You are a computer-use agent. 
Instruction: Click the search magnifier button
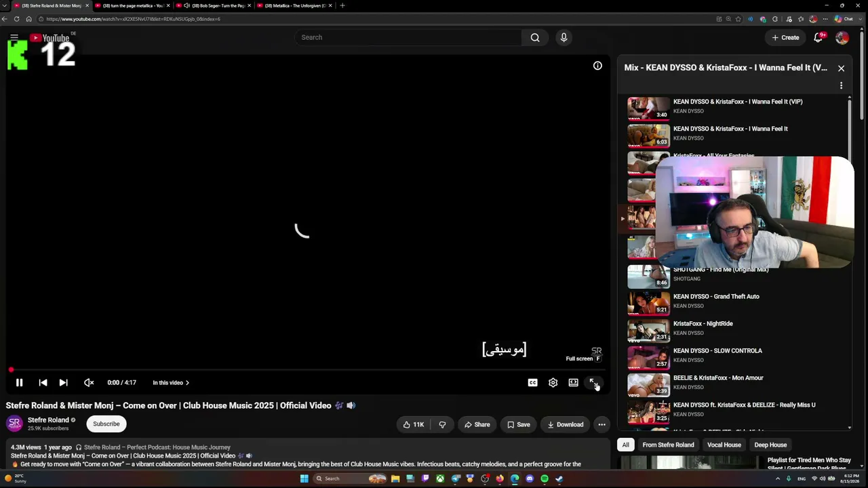coord(535,37)
